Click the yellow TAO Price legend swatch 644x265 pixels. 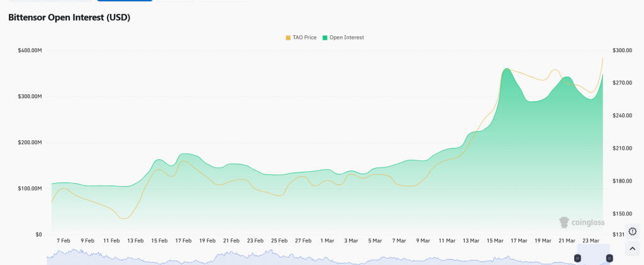click(288, 38)
